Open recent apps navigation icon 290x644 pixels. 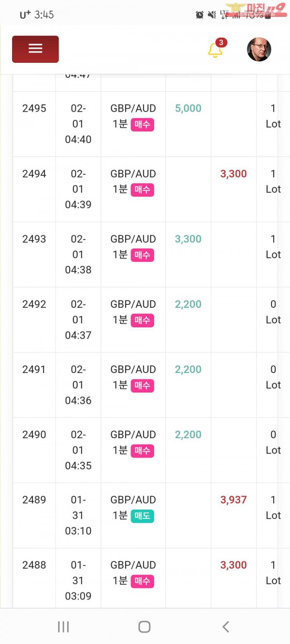pyautogui.click(x=63, y=627)
